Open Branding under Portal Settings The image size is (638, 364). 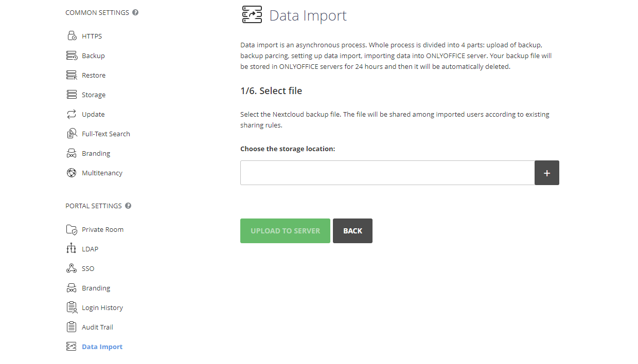point(96,288)
